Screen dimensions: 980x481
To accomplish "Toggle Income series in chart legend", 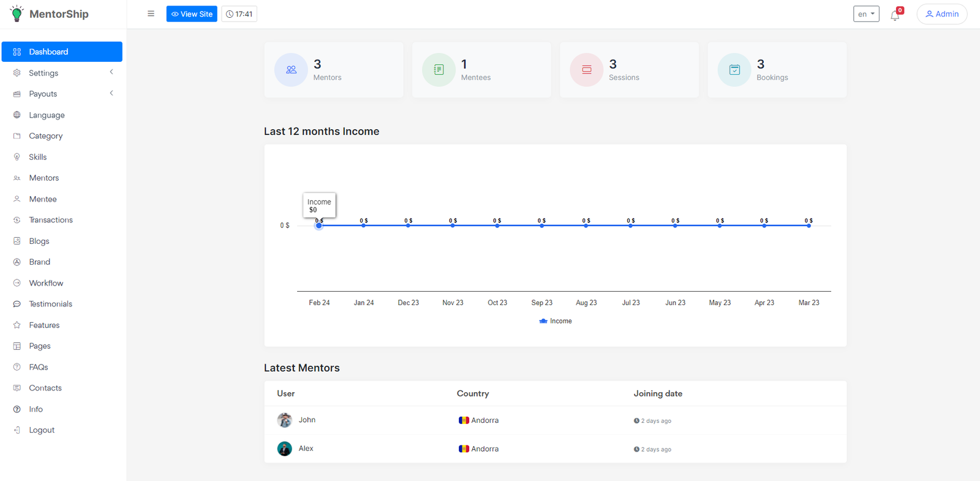I will 555,321.
